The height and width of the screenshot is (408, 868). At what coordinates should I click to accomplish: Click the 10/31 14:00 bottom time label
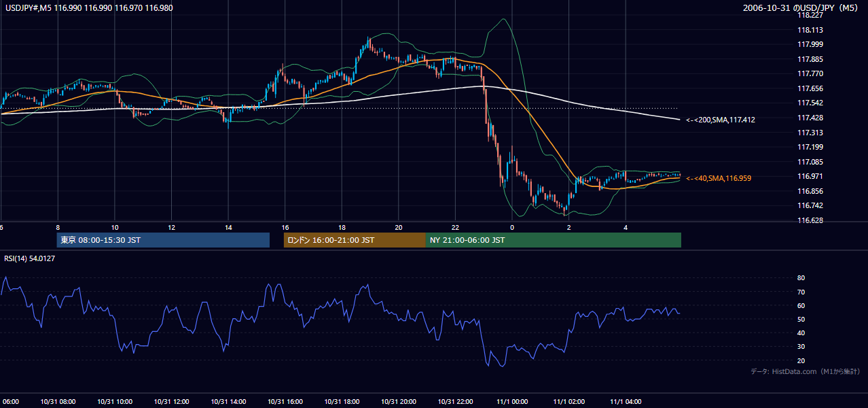(228, 401)
